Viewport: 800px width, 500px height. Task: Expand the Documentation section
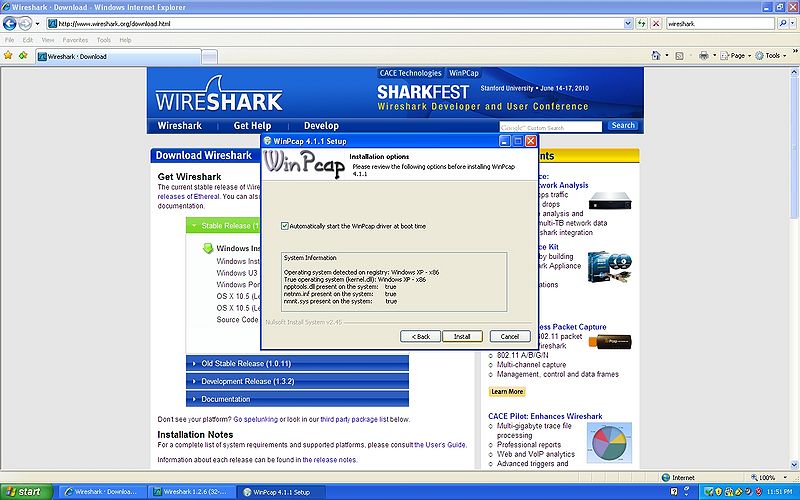coord(297,399)
